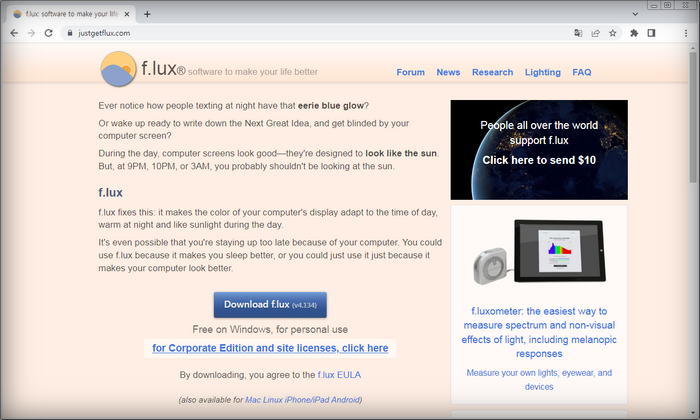Click the Download f.lux button
This screenshot has width=700, height=420.
(270, 305)
